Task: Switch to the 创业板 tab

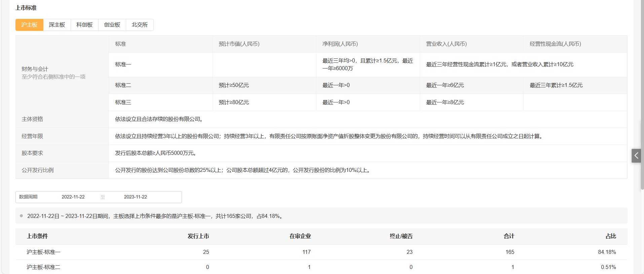Action: click(x=112, y=25)
